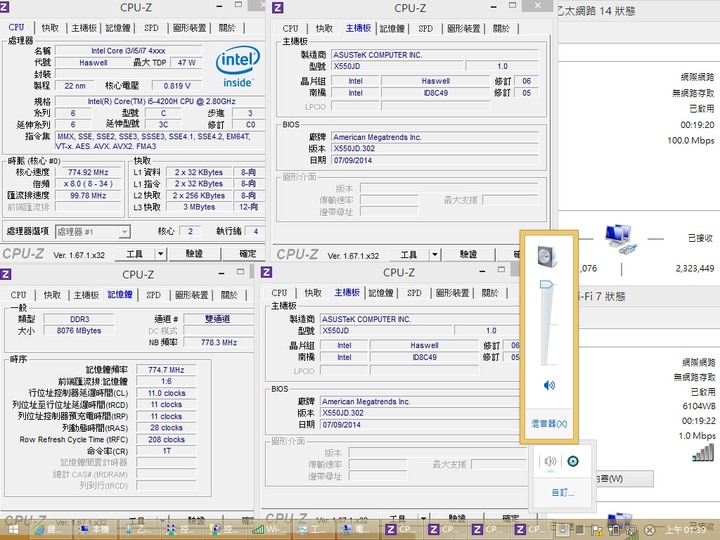Screen dimensions: 720x540
Task: Click received bytes value 2,323,449
Action: (695, 269)
